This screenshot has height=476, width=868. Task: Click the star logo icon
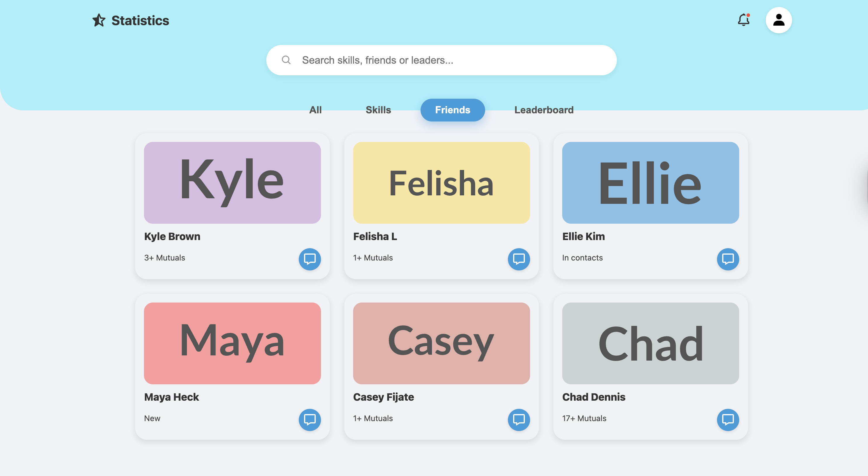click(x=99, y=20)
